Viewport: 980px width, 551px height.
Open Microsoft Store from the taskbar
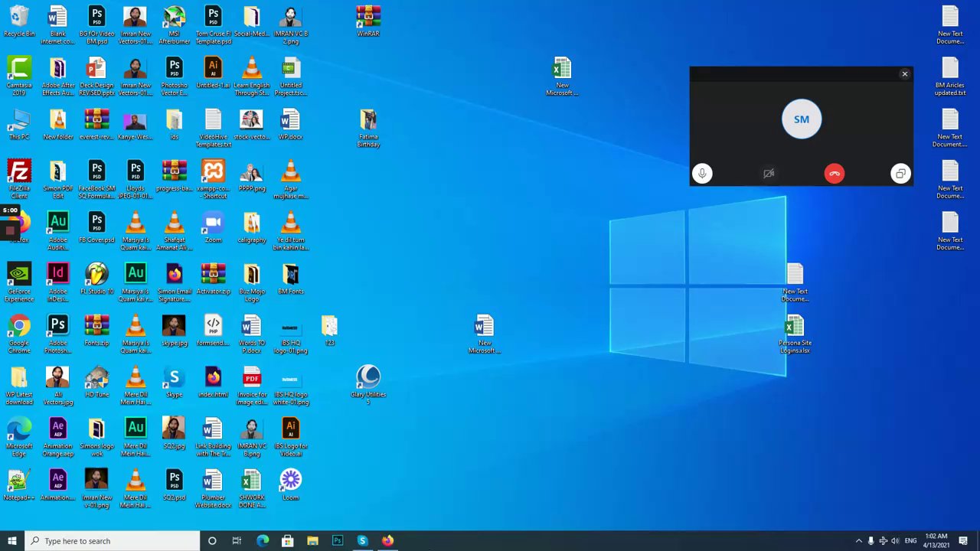click(x=288, y=541)
